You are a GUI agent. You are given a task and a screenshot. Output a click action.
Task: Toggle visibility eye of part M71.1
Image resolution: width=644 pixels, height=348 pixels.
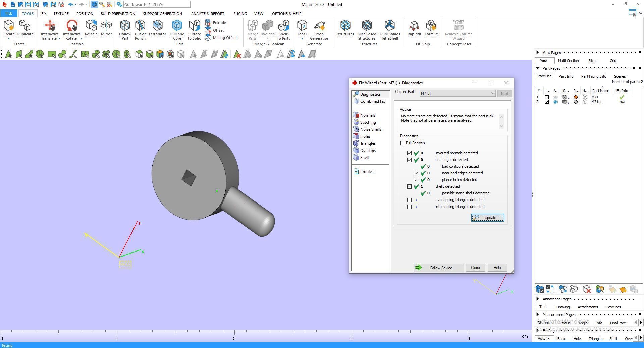[x=555, y=102]
